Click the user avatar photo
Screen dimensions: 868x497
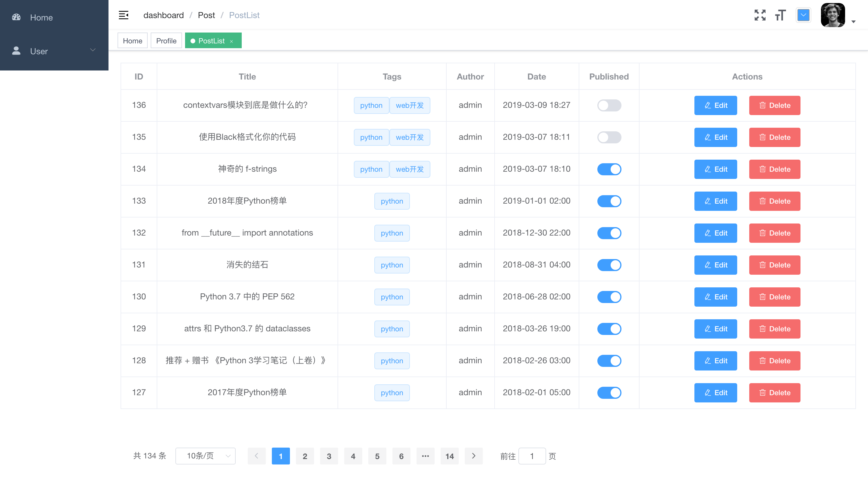click(833, 15)
